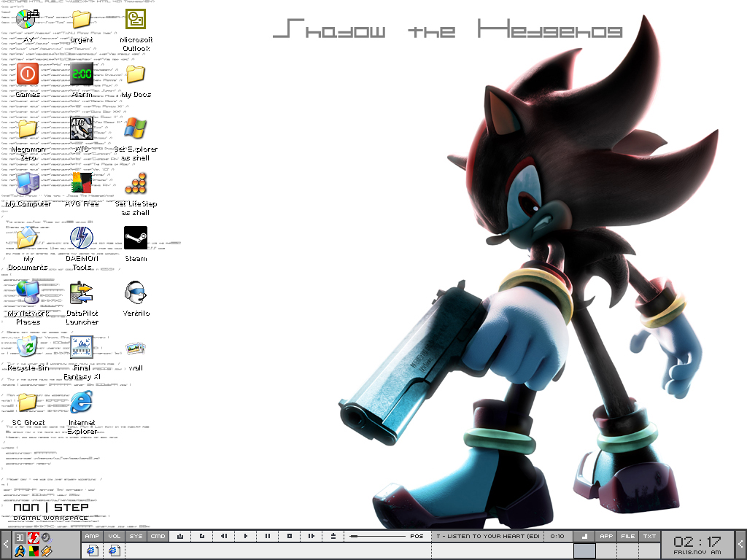Click the AIM running-man tray icon
The height and width of the screenshot is (560, 747).
pyautogui.click(x=20, y=551)
